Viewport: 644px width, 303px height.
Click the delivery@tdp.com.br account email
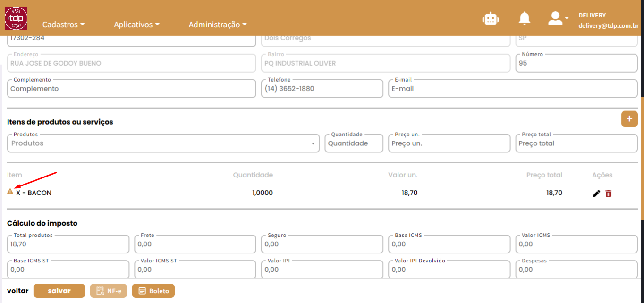[609, 26]
